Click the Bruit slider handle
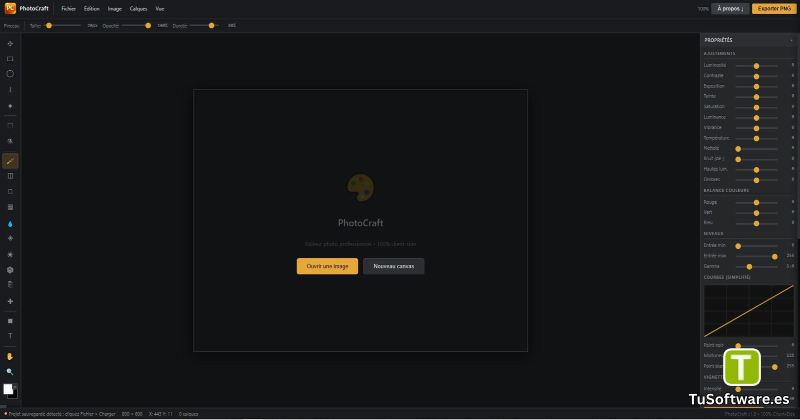 (738, 159)
